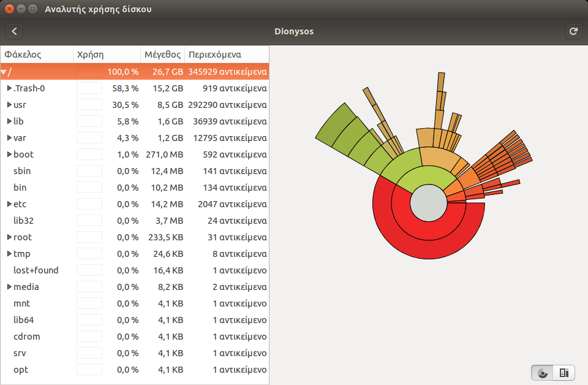Expand the usr folder tree
Screen dimensions: 588x385
(9, 105)
